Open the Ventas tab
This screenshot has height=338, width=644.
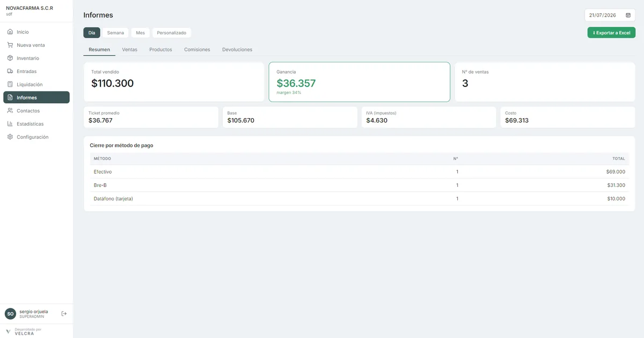130,49
